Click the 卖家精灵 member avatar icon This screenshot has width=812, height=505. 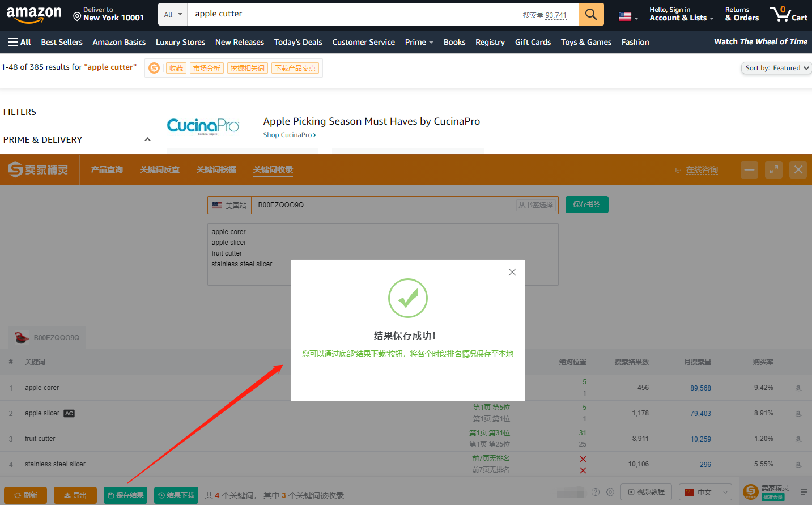click(751, 491)
